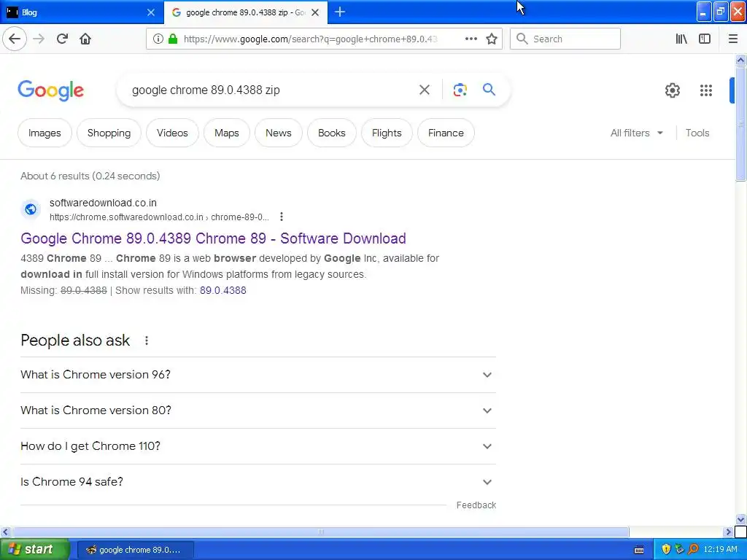
Task: Open the Windows Start menu
Action: click(x=34, y=550)
